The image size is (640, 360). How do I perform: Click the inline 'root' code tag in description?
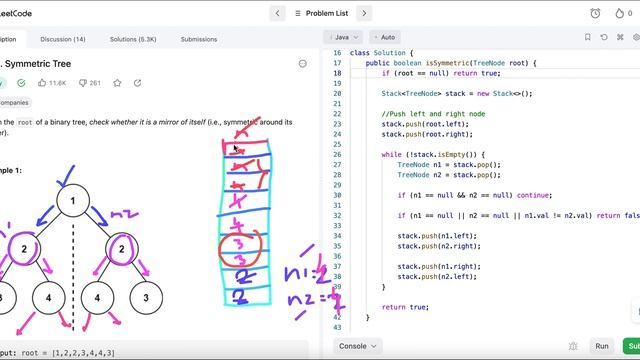click(25, 122)
